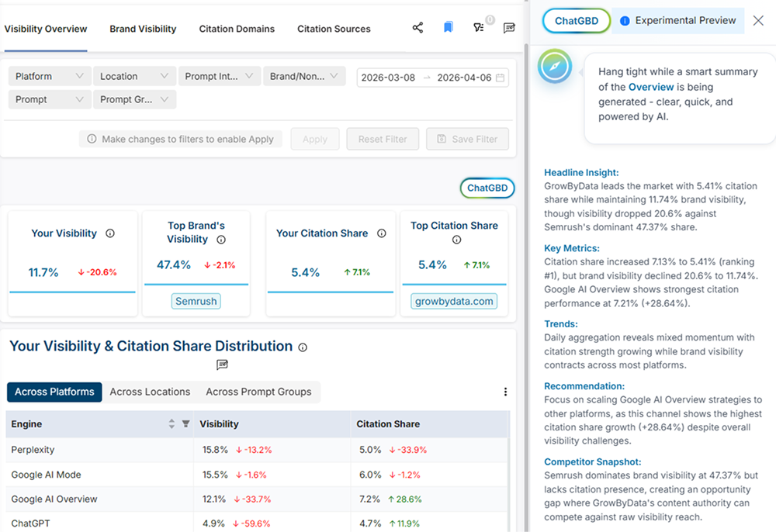Open the Citation Domains tab
776x532 pixels.
click(237, 29)
